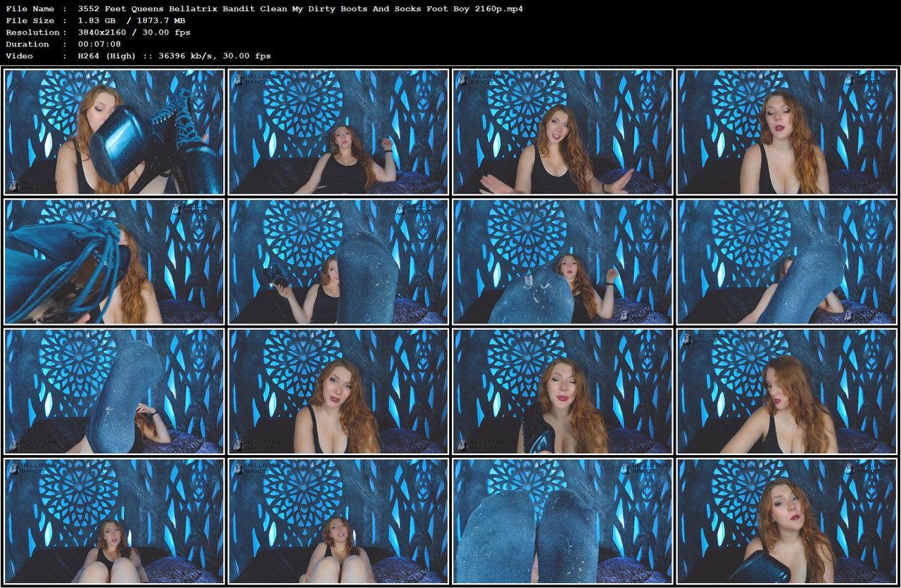Click the 'File Name' label
Viewport: 901px width, 588px height.
point(30,9)
